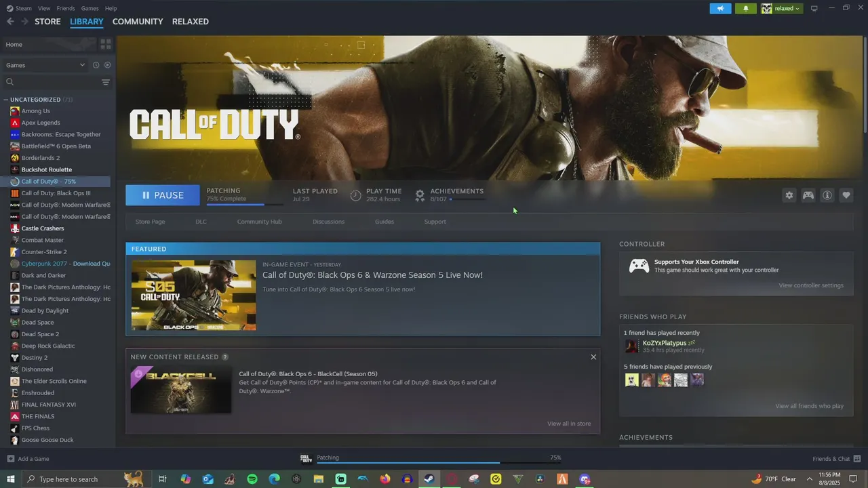This screenshot has width=868, height=488.
Task: Open File Explorer from the taskbar
Action: (319, 479)
